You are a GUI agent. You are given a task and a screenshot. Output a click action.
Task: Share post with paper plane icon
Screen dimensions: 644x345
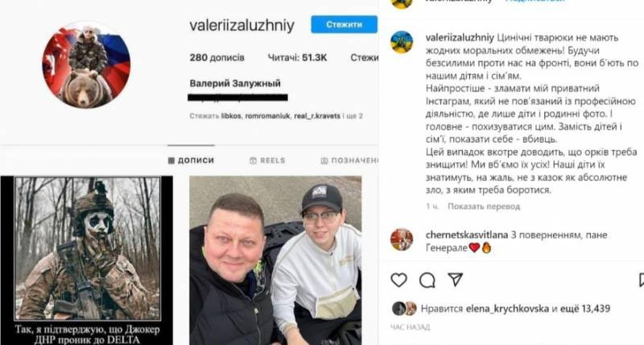point(456,280)
